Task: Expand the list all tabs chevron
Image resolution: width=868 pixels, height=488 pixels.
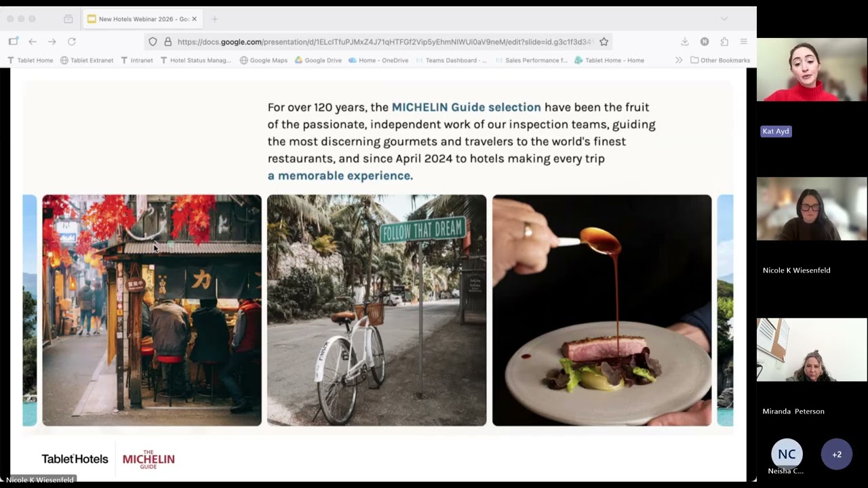Action: coord(724,19)
